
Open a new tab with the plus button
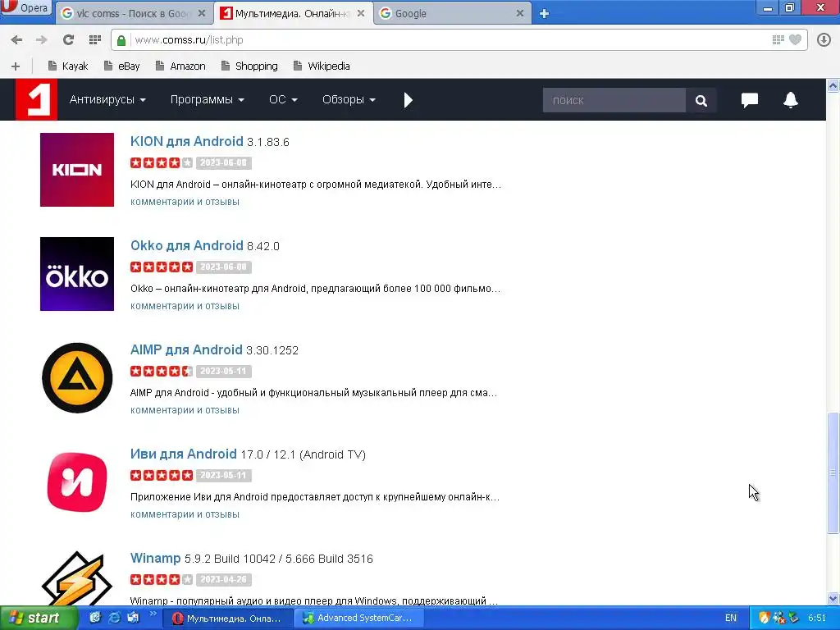(x=545, y=14)
